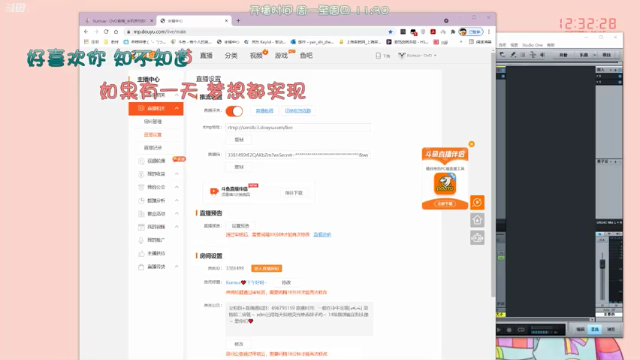Open the sidebar item with the orange badge
Image resolution: width=640 pixels, height=360 pixels.
point(156,161)
